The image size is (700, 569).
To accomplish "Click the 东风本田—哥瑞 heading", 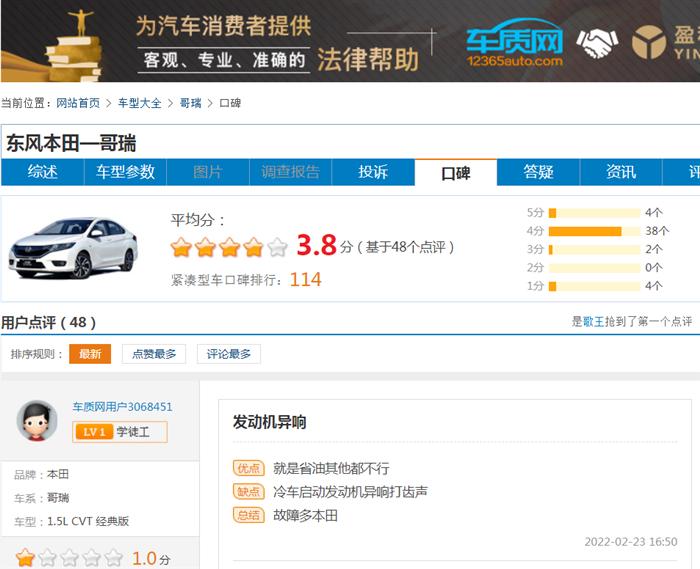I will pyautogui.click(x=71, y=144).
